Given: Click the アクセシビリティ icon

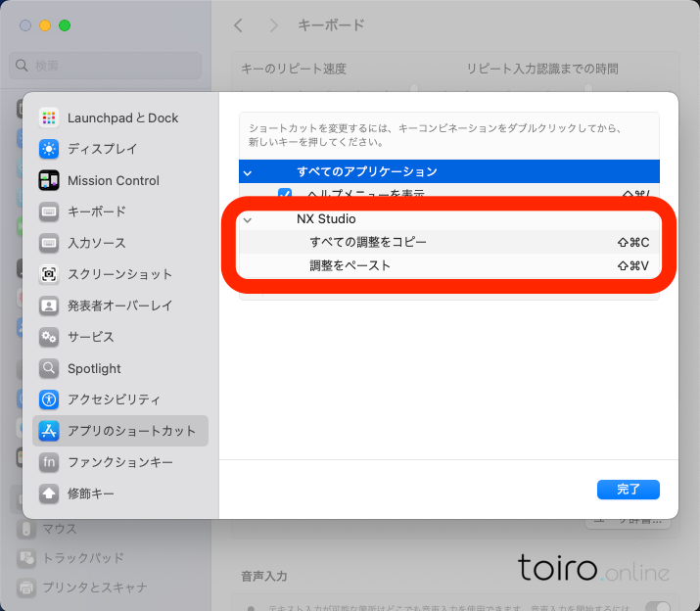Looking at the screenshot, I should coord(49,399).
